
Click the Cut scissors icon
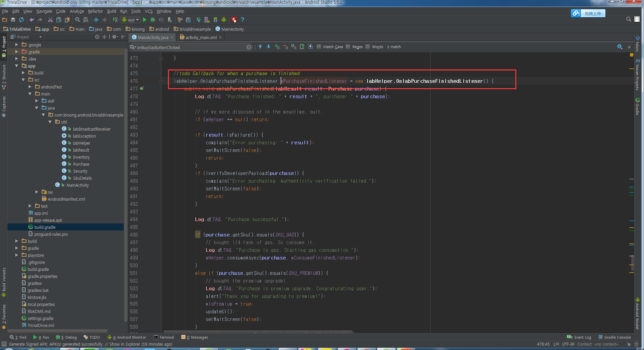tap(50, 20)
